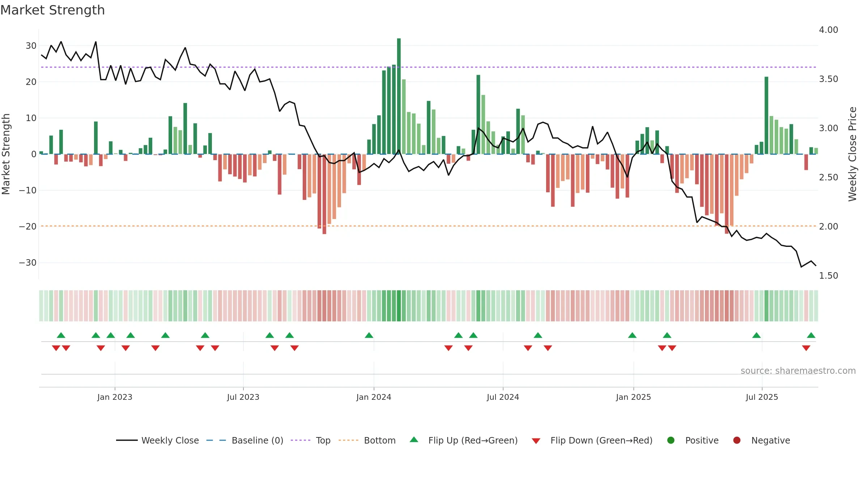
Task: Click the darkest red heat strip cell in late 2023
Action: (x=324, y=306)
